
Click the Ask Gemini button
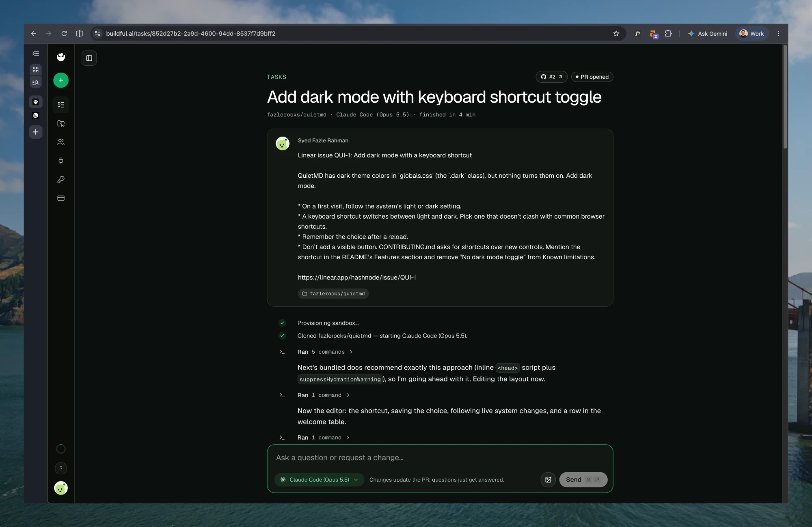point(708,34)
